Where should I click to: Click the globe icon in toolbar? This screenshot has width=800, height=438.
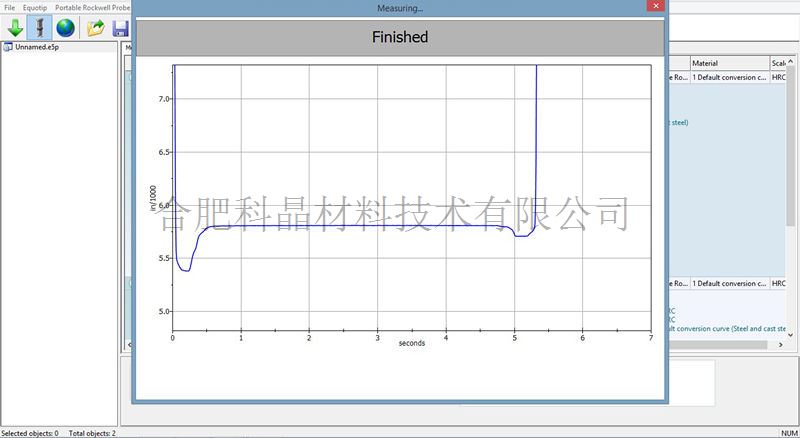66,28
